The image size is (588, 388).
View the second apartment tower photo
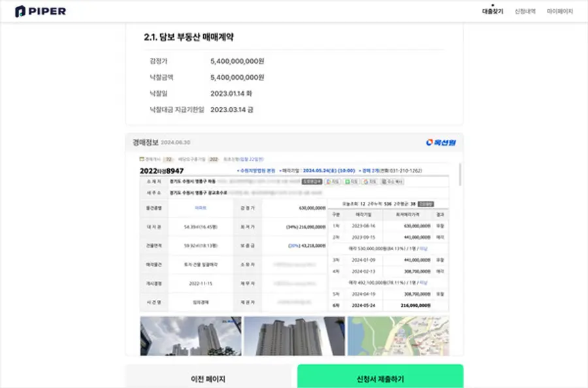tap(294, 336)
